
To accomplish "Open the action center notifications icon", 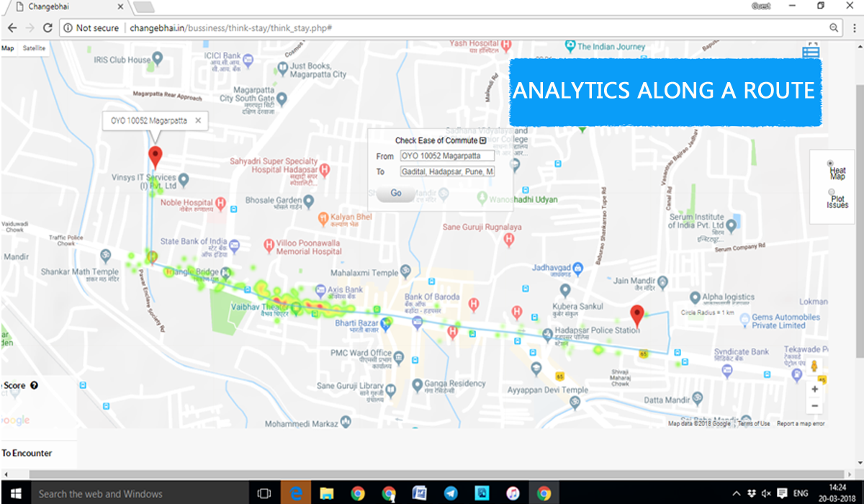I will 783,493.
